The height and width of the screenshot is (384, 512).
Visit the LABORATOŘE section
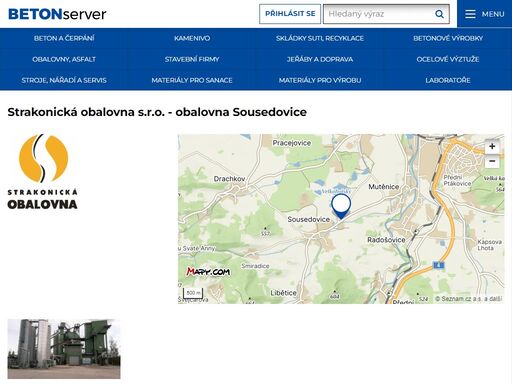pos(448,80)
